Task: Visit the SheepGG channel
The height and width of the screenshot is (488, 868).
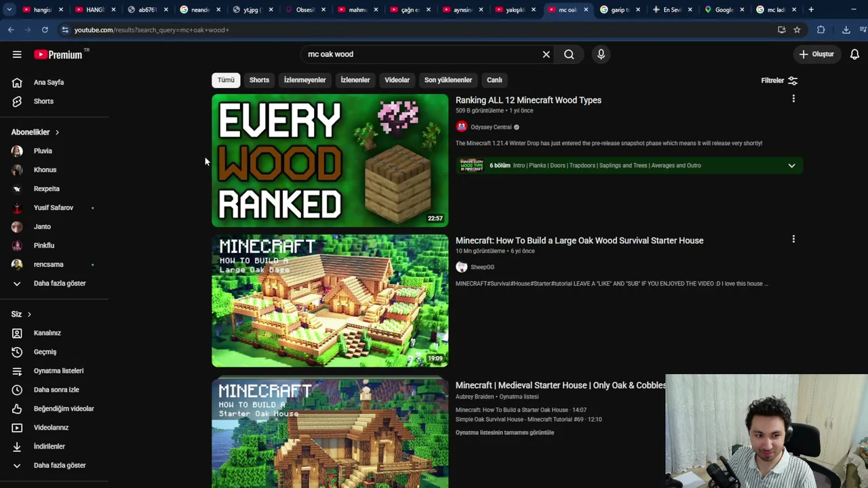Action: pyautogui.click(x=482, y=267)
